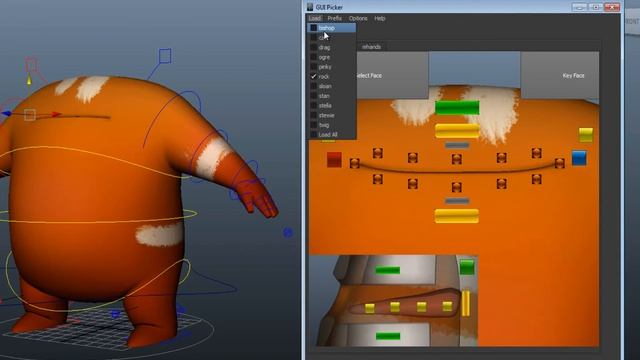This screenshot has width=640, height=360.
Task: Check the sloan character entry
Action: [331, 86]
